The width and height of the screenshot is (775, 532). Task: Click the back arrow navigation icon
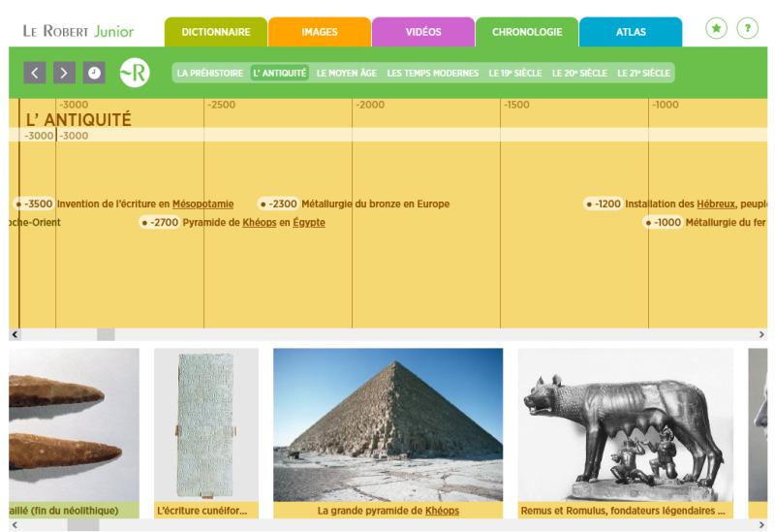click(x=35, y=73)
